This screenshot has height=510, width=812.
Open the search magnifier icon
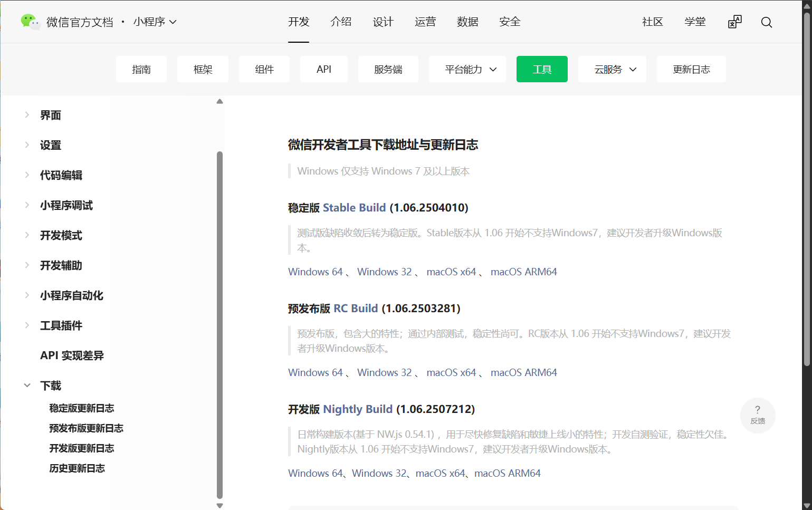(767, 22)
